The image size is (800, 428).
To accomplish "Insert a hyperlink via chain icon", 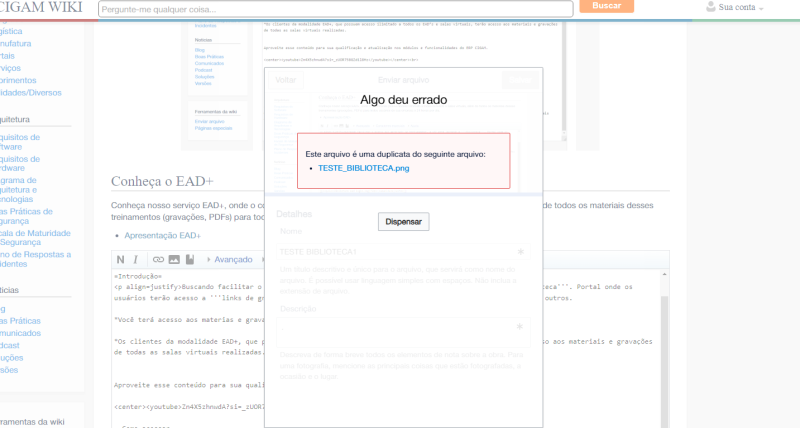I will (158, 260).
